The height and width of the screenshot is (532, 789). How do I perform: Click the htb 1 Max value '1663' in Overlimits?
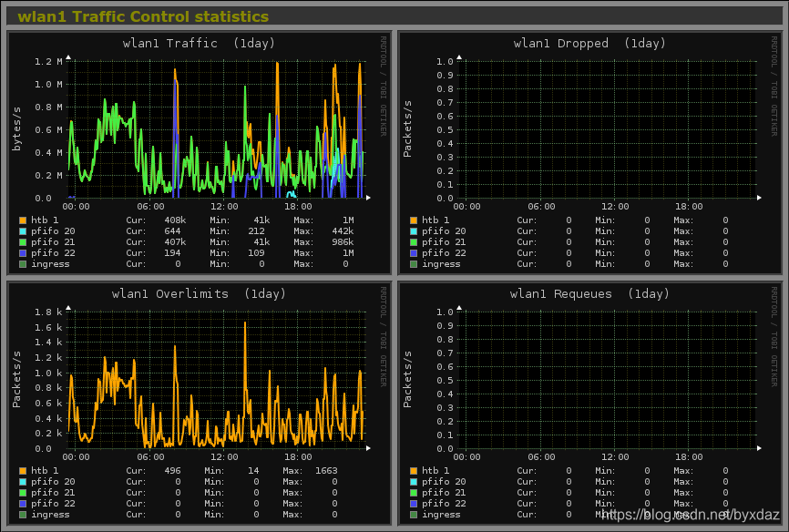click(326, 471)
